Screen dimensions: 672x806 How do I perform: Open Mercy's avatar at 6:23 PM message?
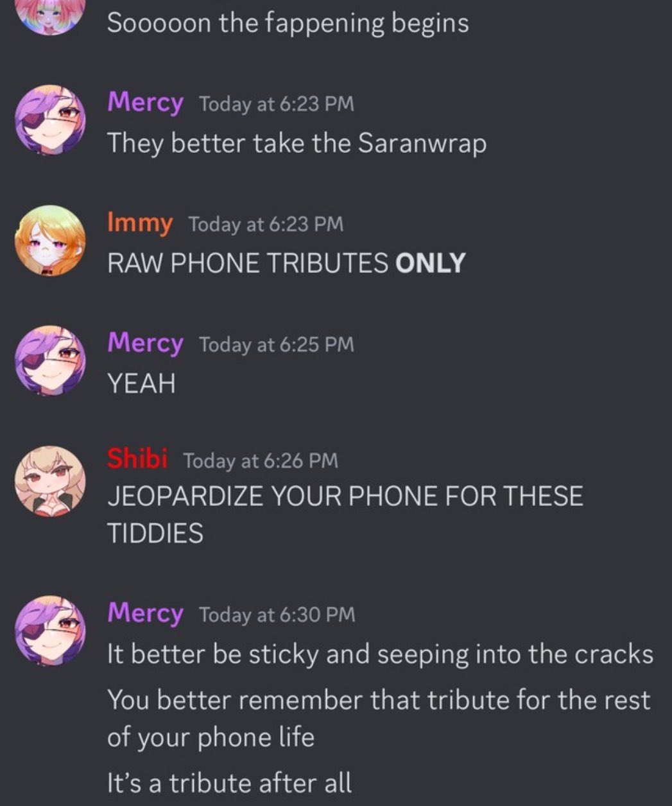[x=50, y=120]
